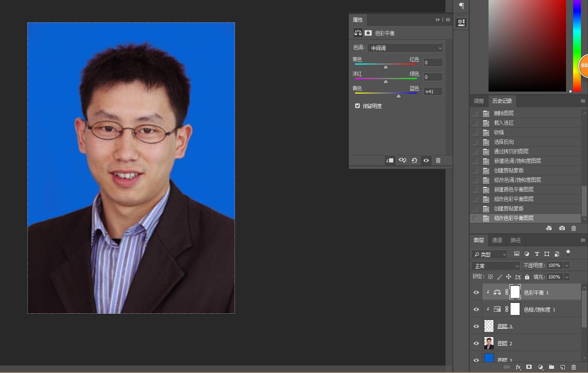Open the 色调 tone dropdown
The width and height of the screenshot is (588, 373).
pyautogui.click(x=405, y=48)
